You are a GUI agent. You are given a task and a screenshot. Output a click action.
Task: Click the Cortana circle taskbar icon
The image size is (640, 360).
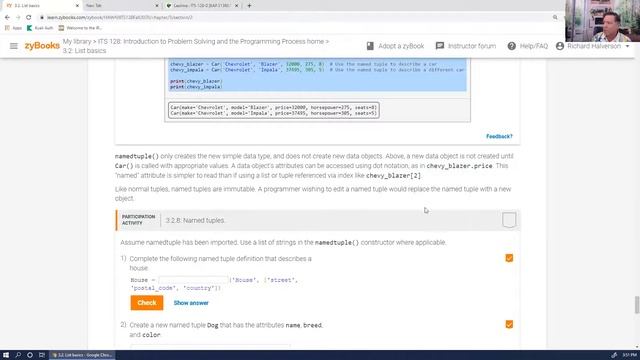pyautogui.click(x=30, y=355)
